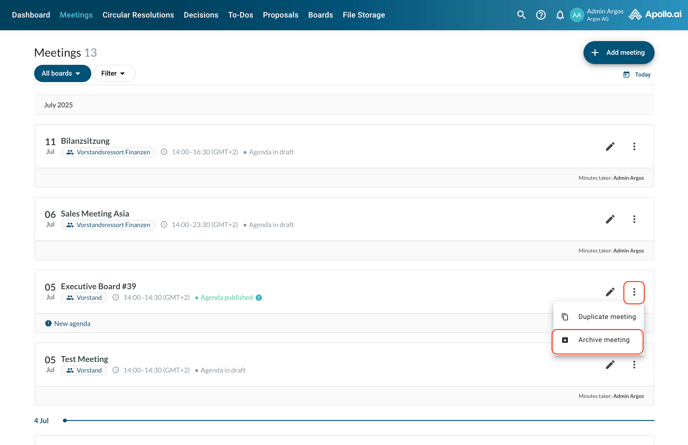Click the Apollo.ai logo
This screenshot has height=445, width=688.
click(x=655, y=15)
